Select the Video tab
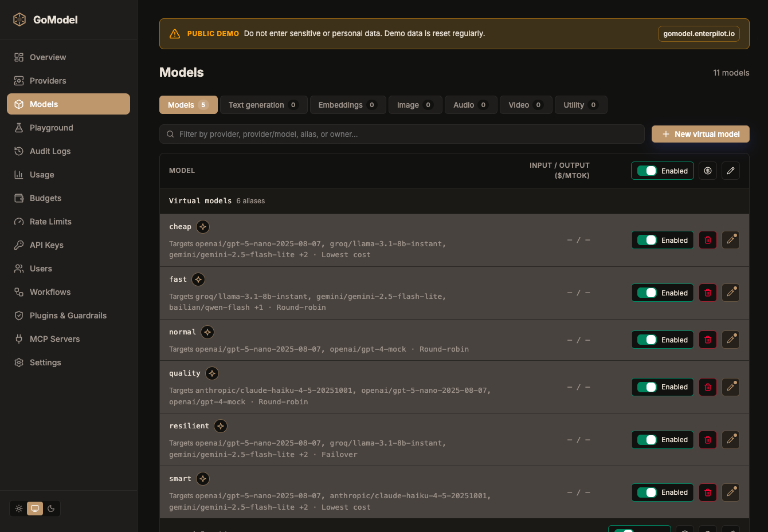 pos(526,105)
